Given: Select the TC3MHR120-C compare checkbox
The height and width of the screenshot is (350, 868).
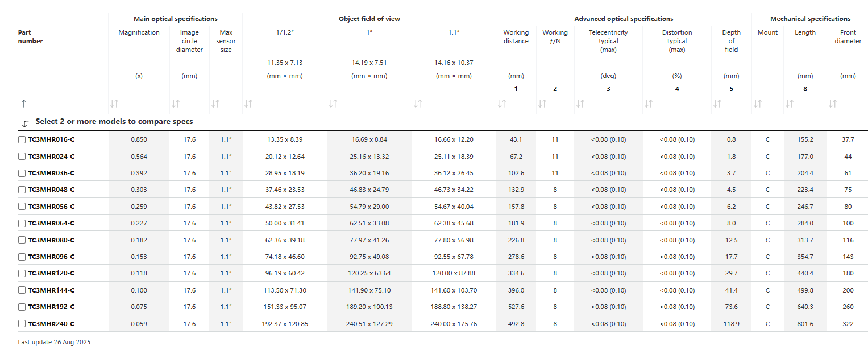Looking at the screenshot, I should (x=22, y=273).
